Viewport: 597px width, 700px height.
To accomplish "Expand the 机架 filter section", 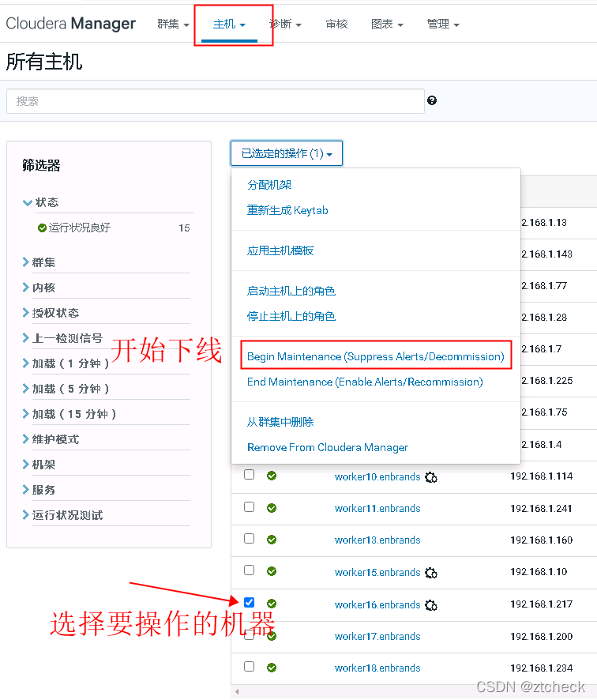I will 39,465.
